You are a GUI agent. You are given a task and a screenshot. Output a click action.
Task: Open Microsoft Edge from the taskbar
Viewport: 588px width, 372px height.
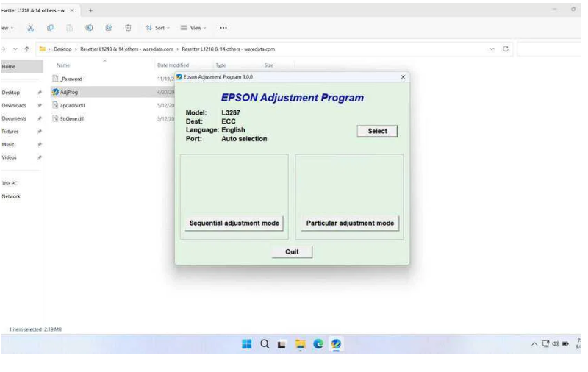tap(318, 344)
